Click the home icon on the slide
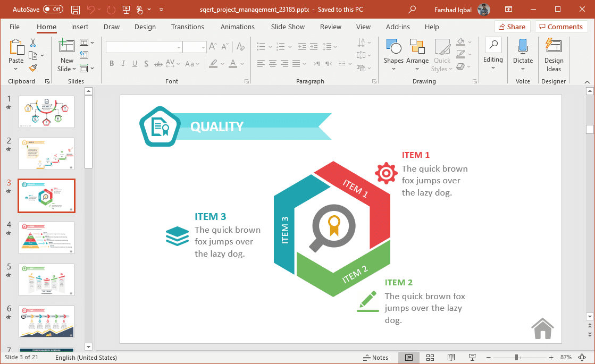The height and width of the screenshot is (364, 595). [x=542, y=328]
